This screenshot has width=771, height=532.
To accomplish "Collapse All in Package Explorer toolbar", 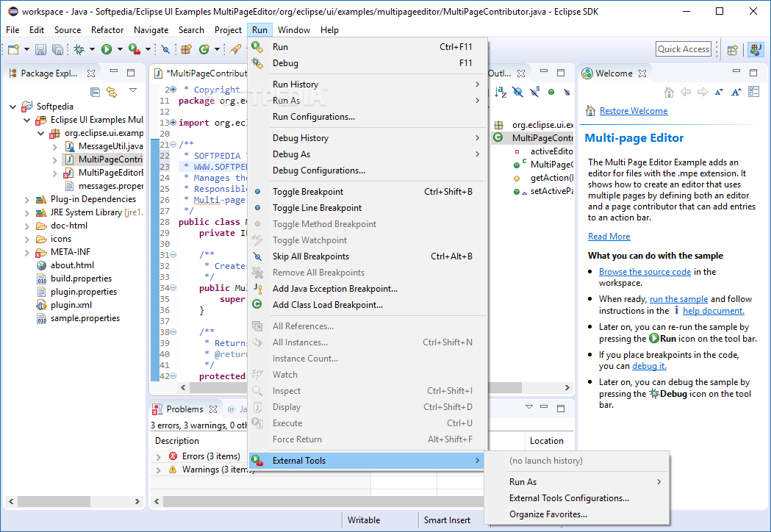I will point(96,92).
